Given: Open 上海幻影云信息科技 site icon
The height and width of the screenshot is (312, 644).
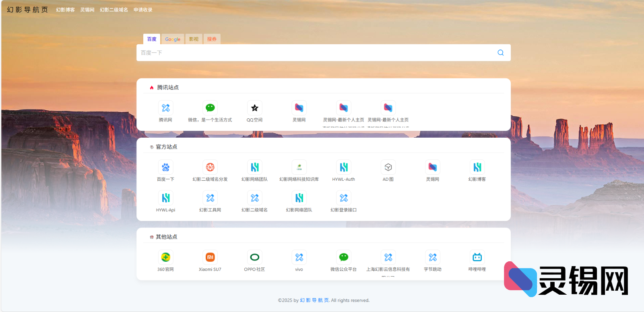Looking at the screenshot, I should [388, 257].
